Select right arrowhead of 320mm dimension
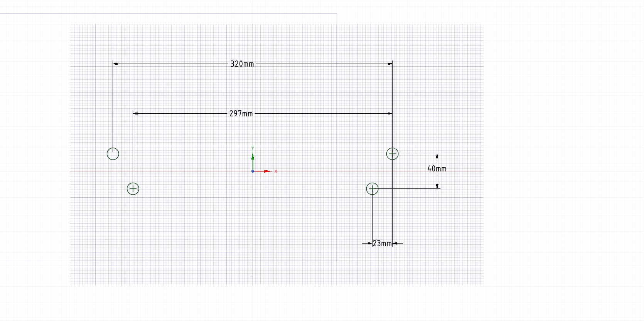644x321 pixels. point(390,64)
